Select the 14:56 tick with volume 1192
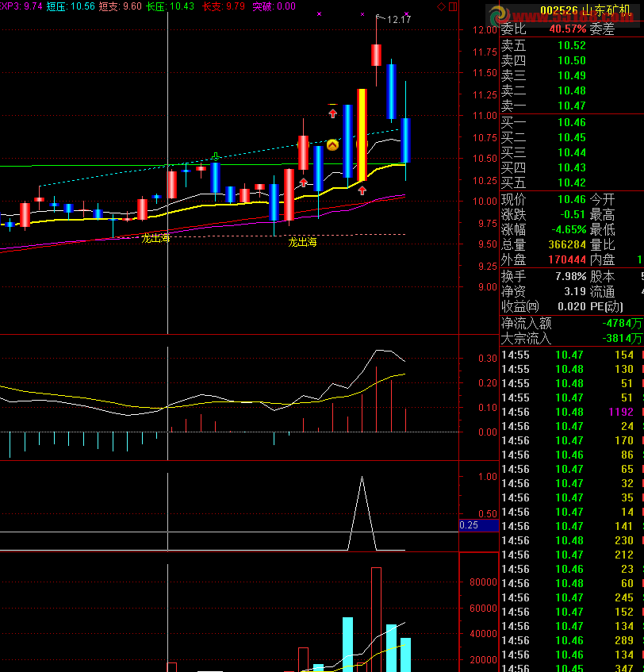The width and height of the screenshot is (644, 672). pos(572,412)
